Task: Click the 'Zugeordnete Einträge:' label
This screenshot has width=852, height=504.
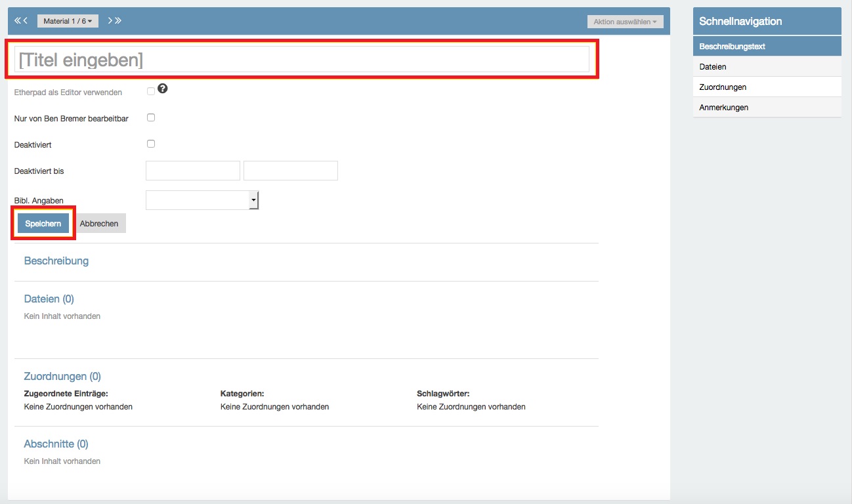Action: tap(66, 394)
